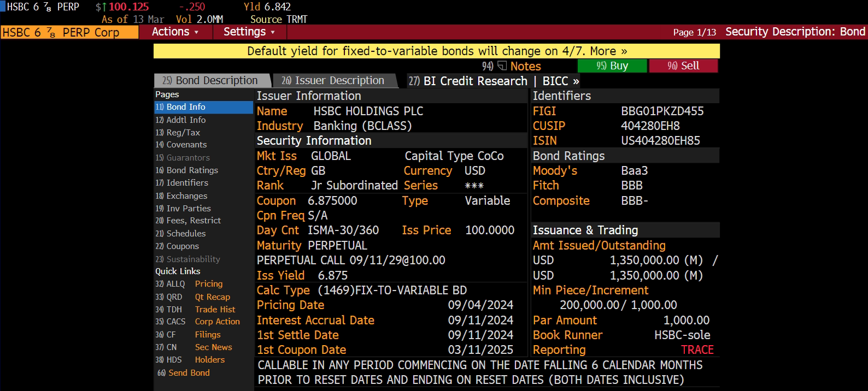868x391 pixels.
Task: Open QRD Qt Recap quick link
Action: [x=193, y=297]
